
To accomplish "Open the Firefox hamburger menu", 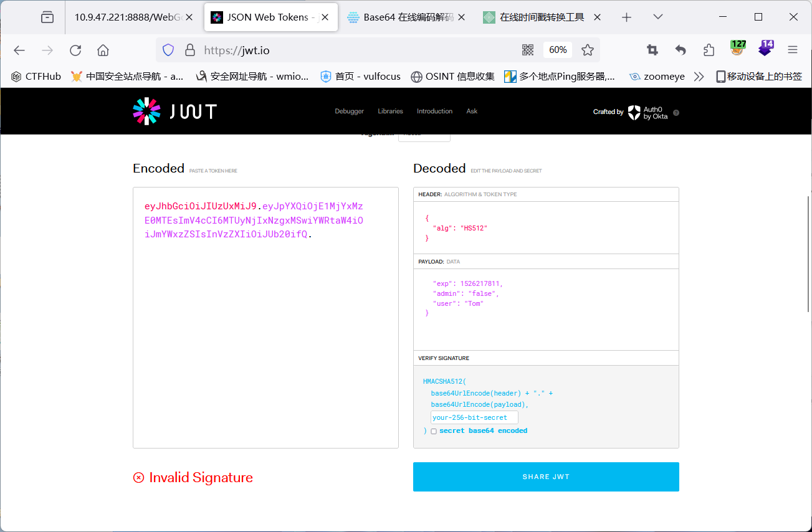I will (x=793, y=50).
